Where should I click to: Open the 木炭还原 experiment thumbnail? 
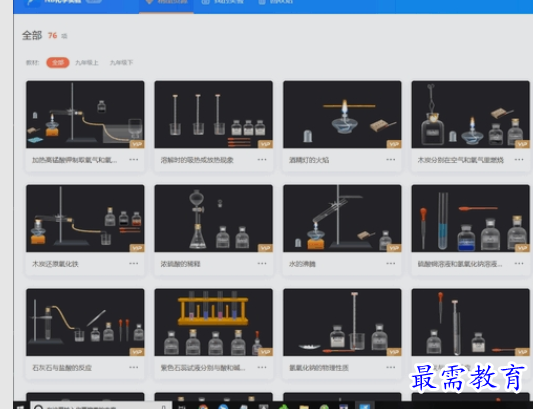click(85, 218)
